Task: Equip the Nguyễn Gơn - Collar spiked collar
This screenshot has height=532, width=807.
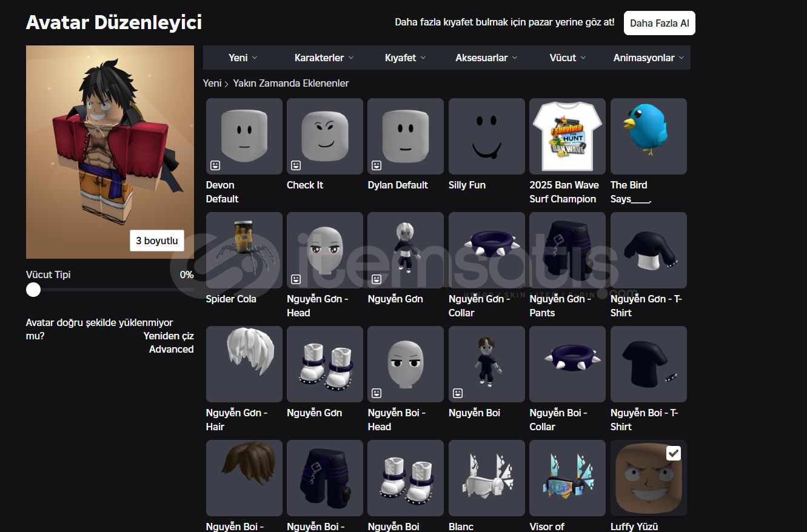Action: click(487, 250)
